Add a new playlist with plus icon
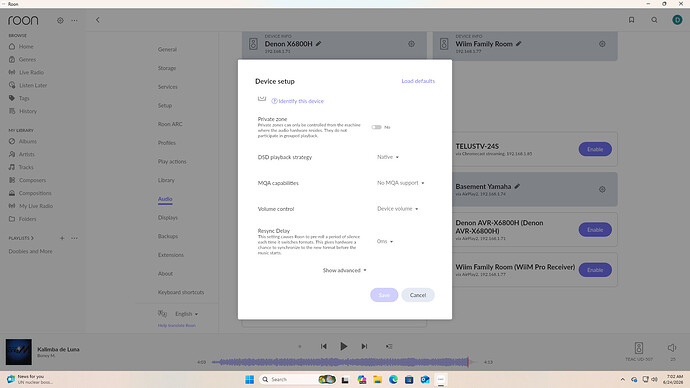The width and height of the screenshot is (690, 388). pos(62,238)
